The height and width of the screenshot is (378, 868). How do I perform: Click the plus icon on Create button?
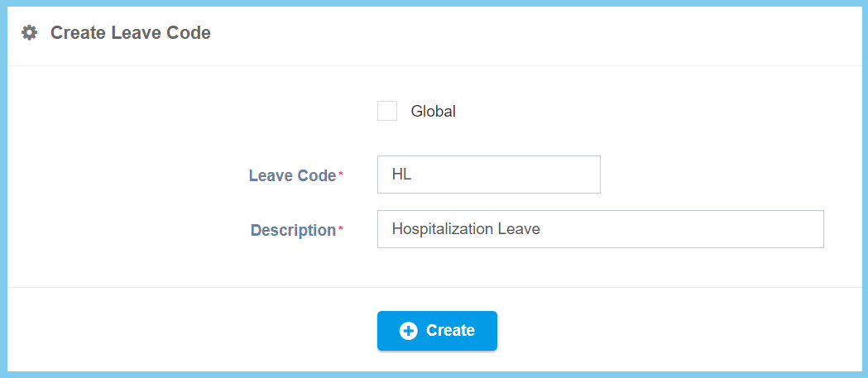pos(408,331)
